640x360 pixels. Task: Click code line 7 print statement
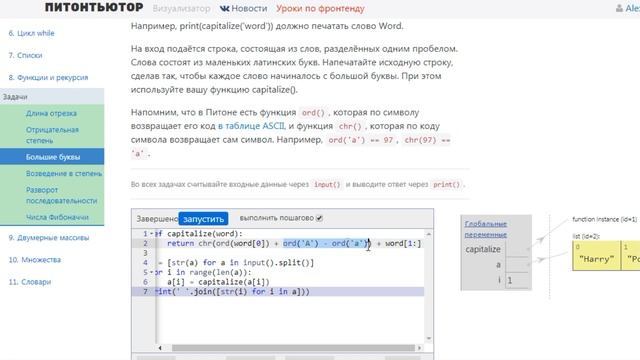point(233,292)
